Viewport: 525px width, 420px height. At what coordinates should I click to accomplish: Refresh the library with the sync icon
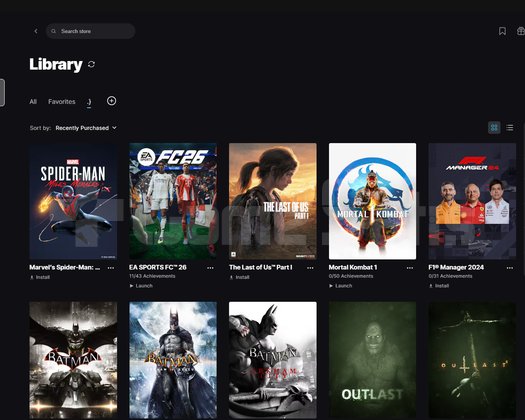pos(91,64)
